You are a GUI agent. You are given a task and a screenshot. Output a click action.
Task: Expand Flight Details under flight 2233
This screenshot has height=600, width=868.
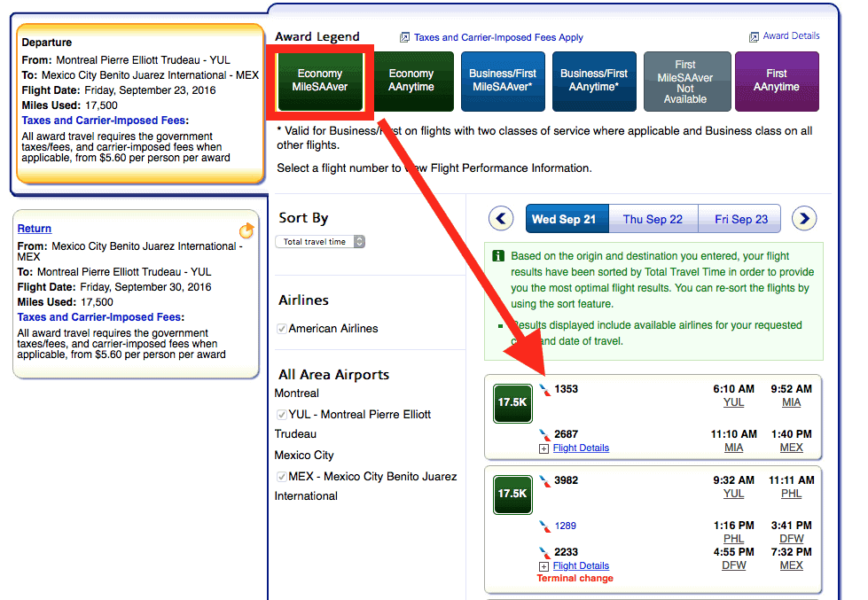(x=580, y=566)
